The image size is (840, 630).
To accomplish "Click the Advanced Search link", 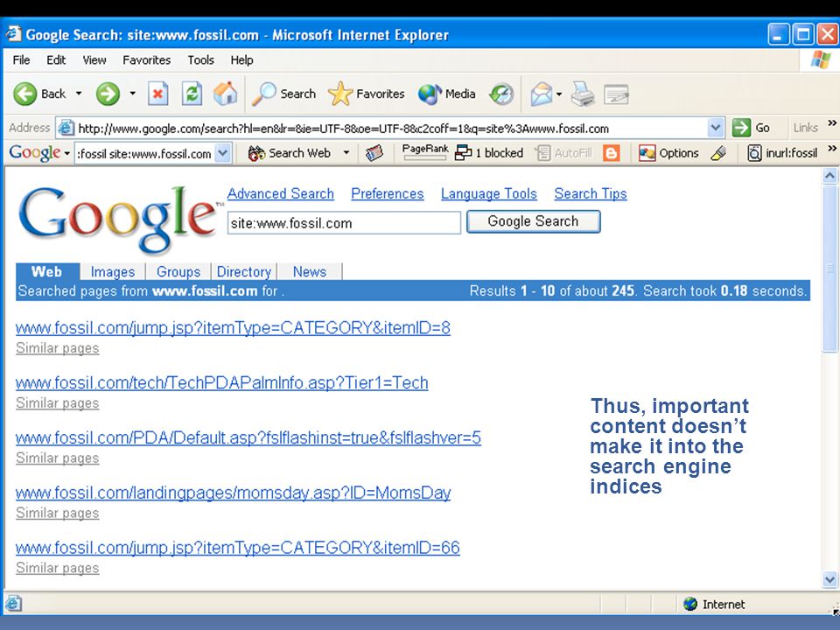I will pyautogui.click(x=281, y=194).
